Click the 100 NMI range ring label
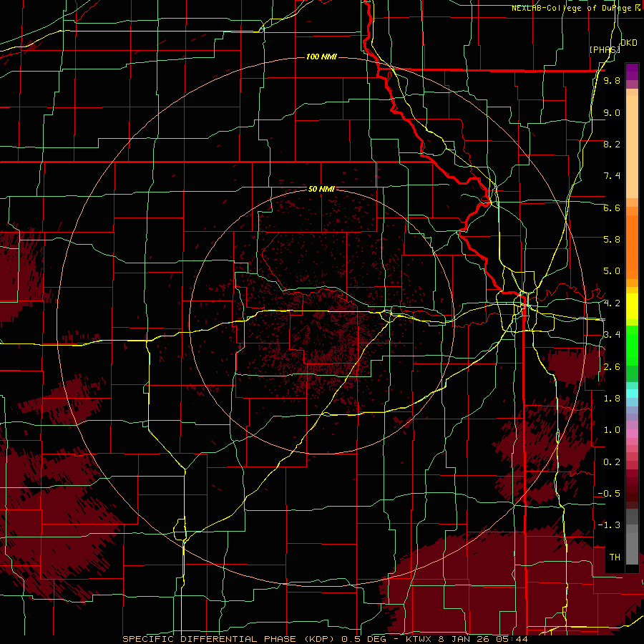Screen dimensions: 644x644 (321, 57)
